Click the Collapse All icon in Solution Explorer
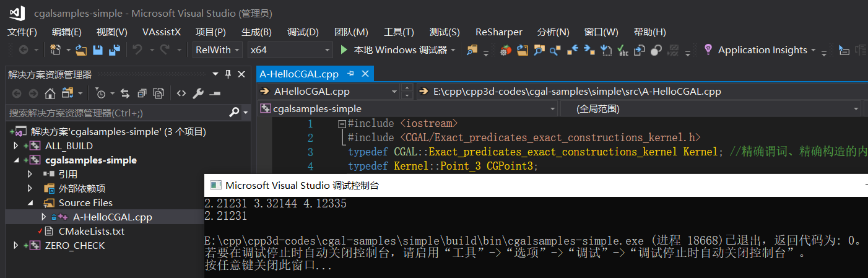This screenshot has width=868, height=278. 142,93
